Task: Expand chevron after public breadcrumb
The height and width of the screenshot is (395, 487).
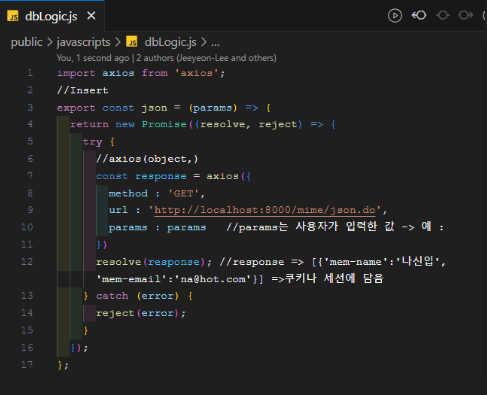Action: (x=50, y=42)
